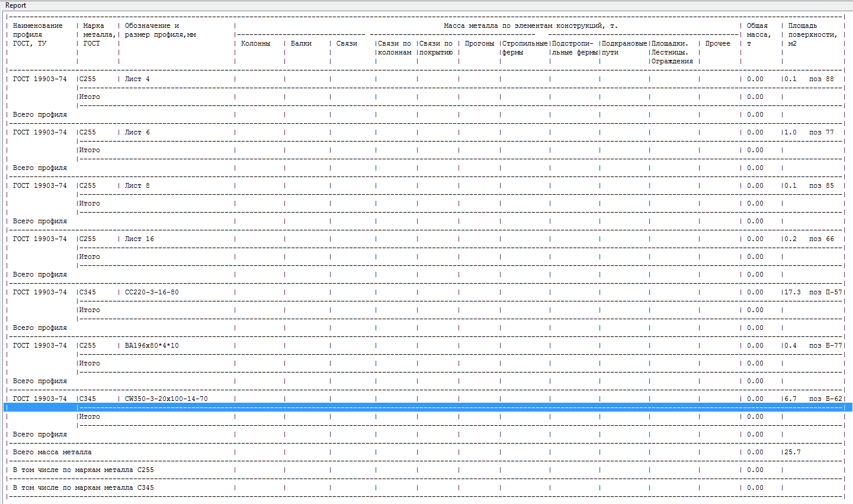
Task: Click the 'Балки' column header
Action: coord(301,43)
